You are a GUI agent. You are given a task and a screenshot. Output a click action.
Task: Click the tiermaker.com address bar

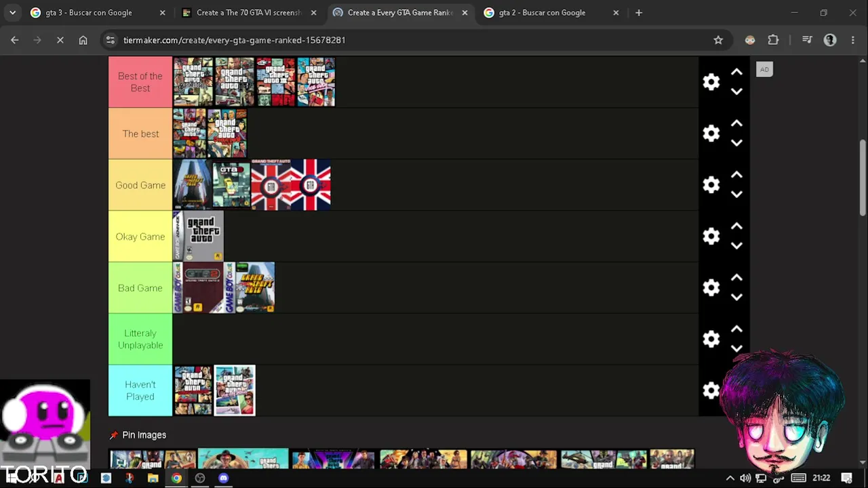414,40
